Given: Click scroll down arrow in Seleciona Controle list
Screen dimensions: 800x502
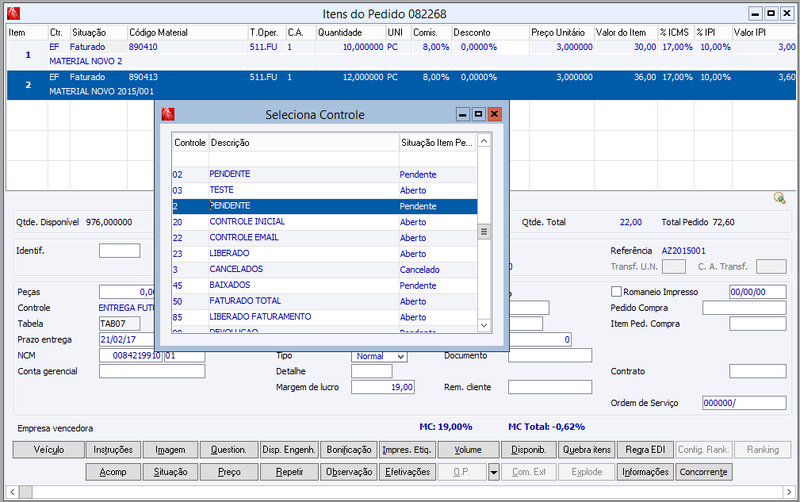Looking at the screenshot, I should 484,325.
